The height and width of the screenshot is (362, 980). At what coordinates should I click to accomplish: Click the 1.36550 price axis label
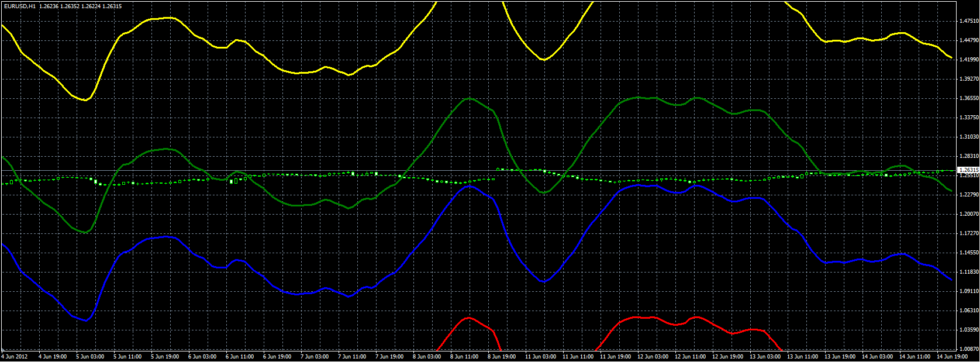coord(969,98)
